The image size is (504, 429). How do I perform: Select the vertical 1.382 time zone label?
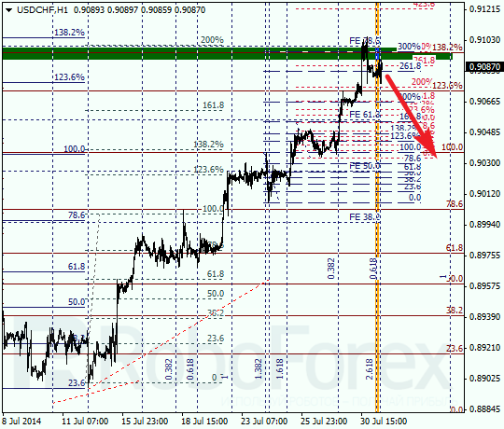point(259,369)
